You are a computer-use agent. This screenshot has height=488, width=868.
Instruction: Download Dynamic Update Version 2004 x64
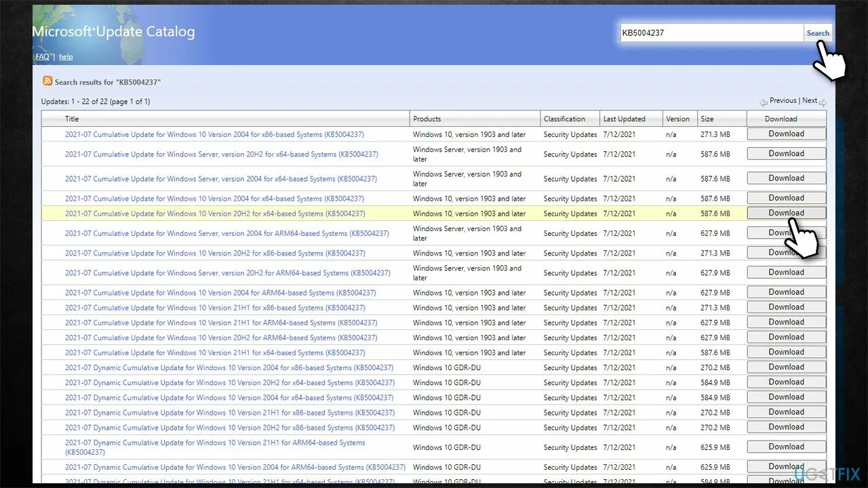(x=786, y=397)
